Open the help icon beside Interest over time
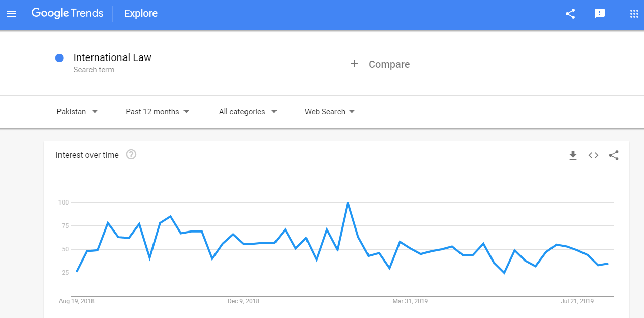Screen dimensions: 644x318 [131, 155]
